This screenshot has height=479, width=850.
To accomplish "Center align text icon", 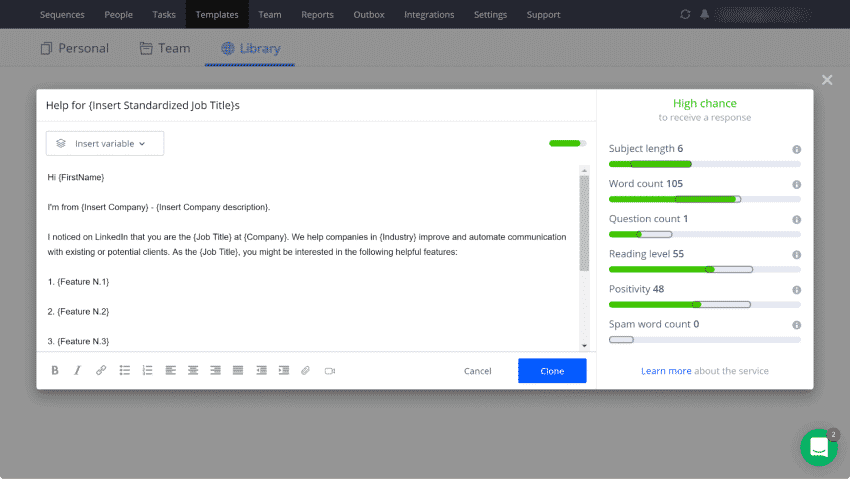I will (x=193, y=371).
